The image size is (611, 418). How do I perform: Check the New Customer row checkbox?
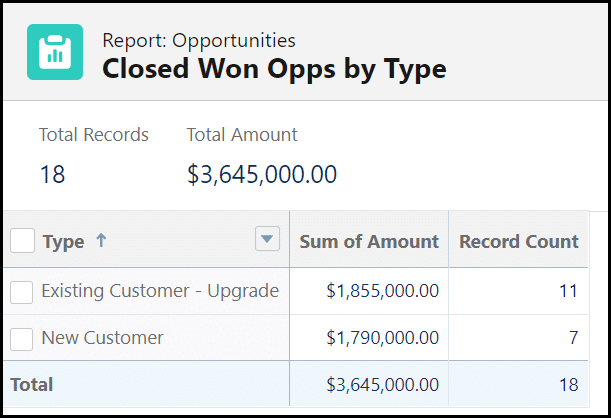[22, 339]
